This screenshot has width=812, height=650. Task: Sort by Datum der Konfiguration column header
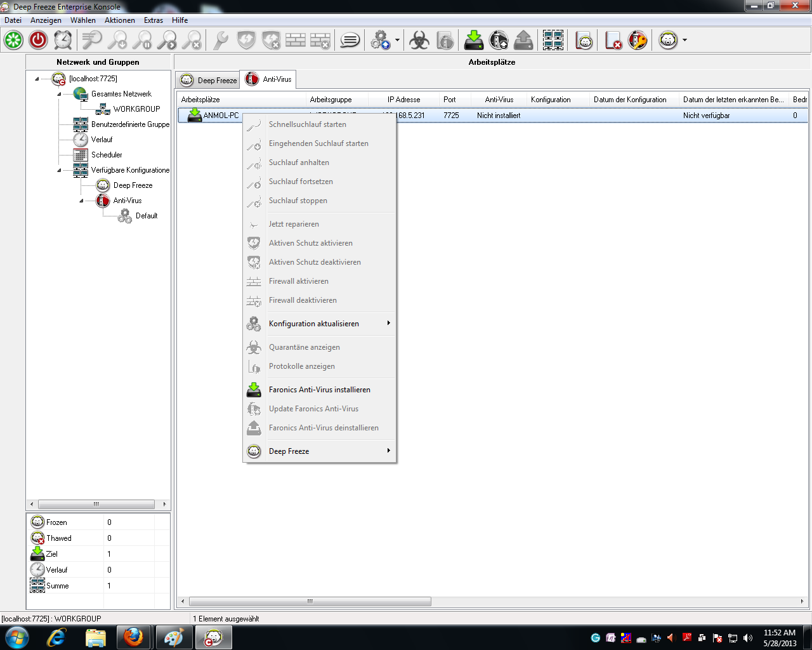point(634,100)
